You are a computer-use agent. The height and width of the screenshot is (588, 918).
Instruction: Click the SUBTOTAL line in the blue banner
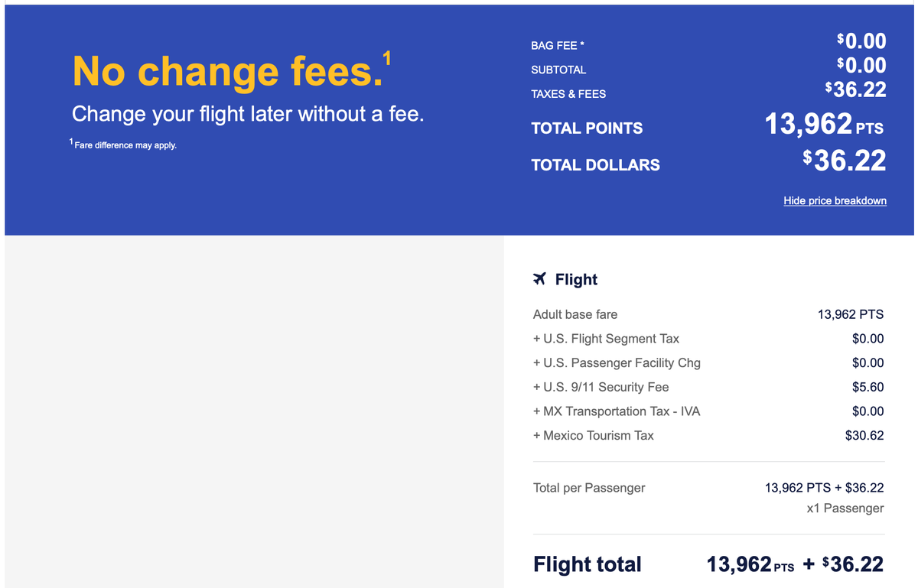coord(558,70)
